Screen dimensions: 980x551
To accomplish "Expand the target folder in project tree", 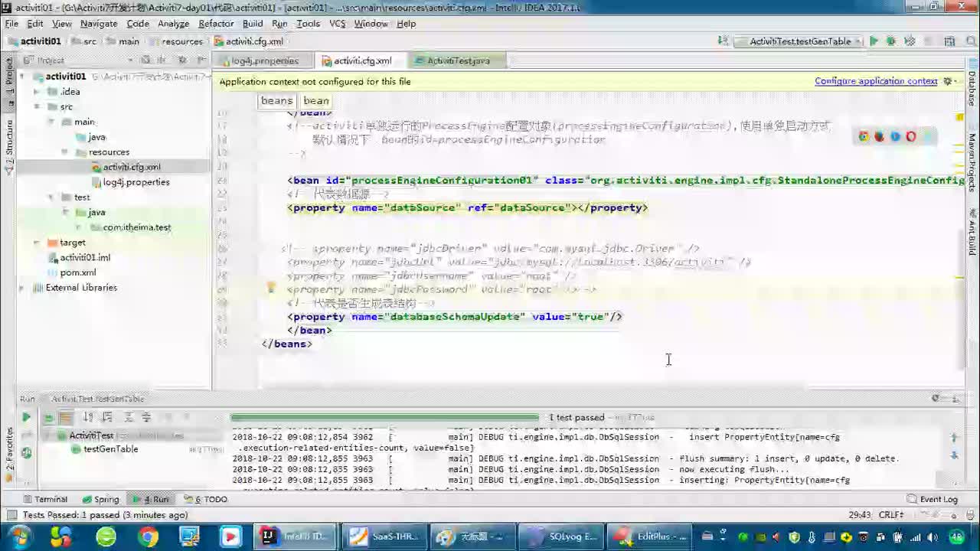I will click(x=36, y=243).
